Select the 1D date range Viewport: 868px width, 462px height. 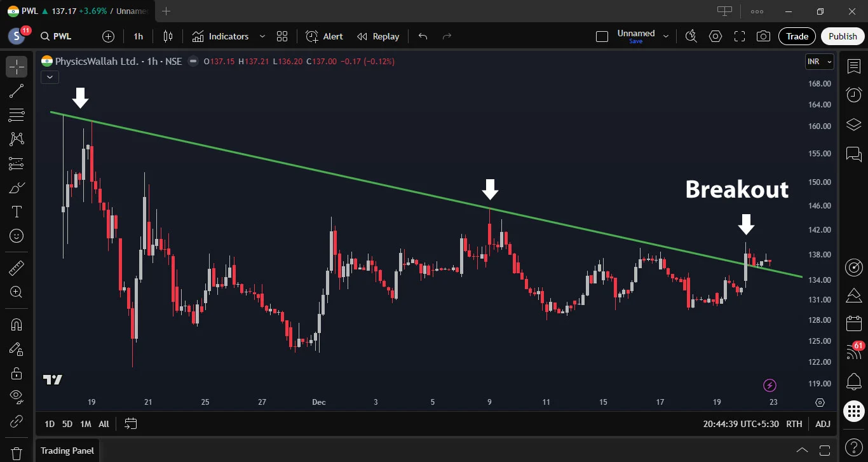49,424
